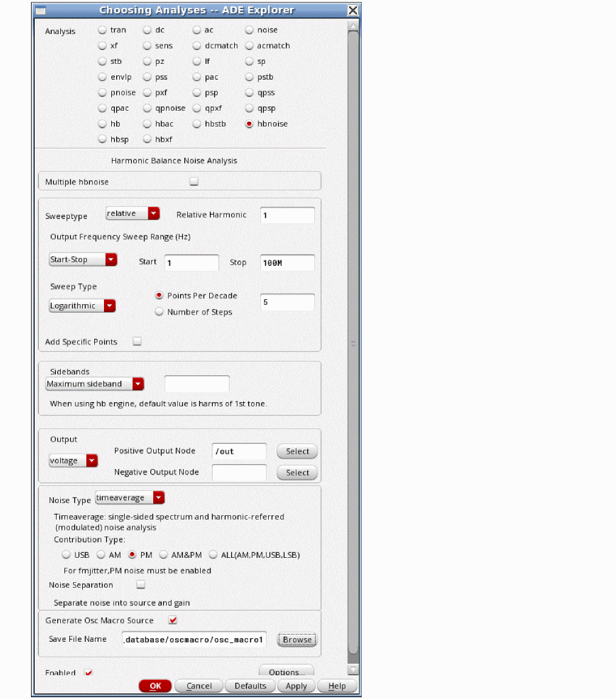Open the Sweeptype relative dropdown

(x=133, y=214)
